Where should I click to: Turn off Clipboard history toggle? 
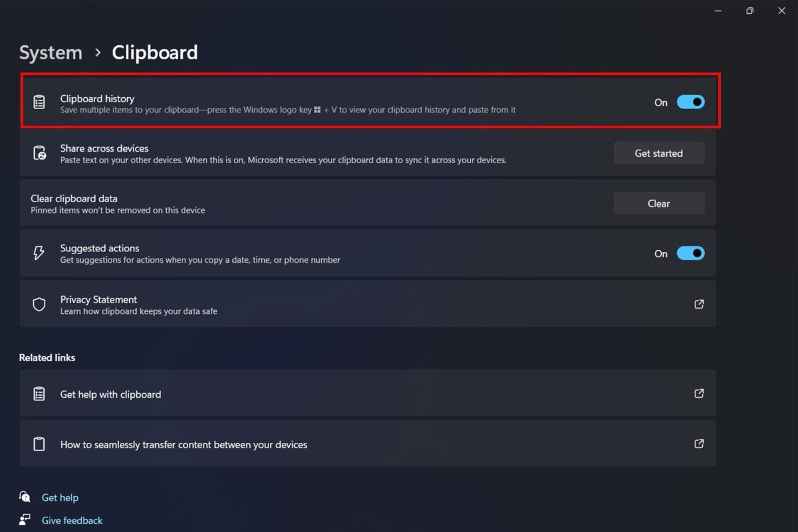pyautogui.click(x=690, y=102)
